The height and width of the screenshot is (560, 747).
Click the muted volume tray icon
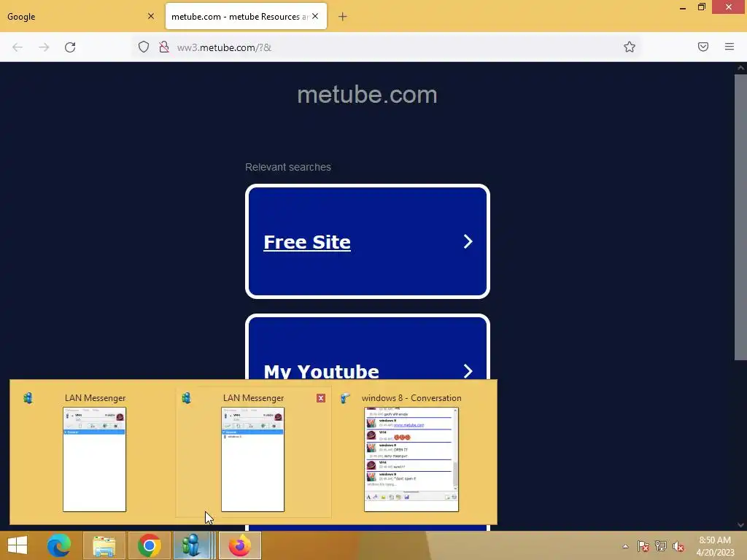coord(678,546)
